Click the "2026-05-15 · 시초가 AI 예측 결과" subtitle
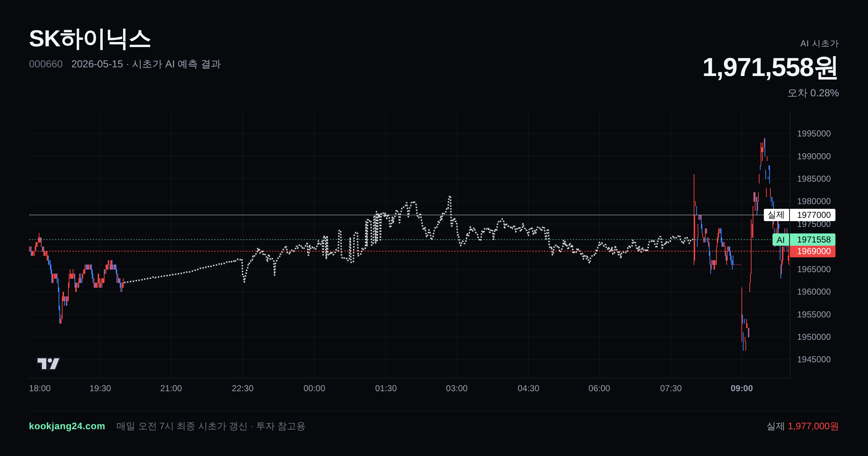Screen dimensions: 868x456 [x=146, y=64]
